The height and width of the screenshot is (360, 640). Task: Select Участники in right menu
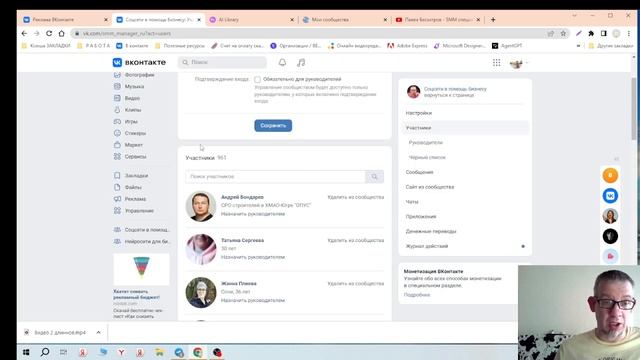(465, 128)
